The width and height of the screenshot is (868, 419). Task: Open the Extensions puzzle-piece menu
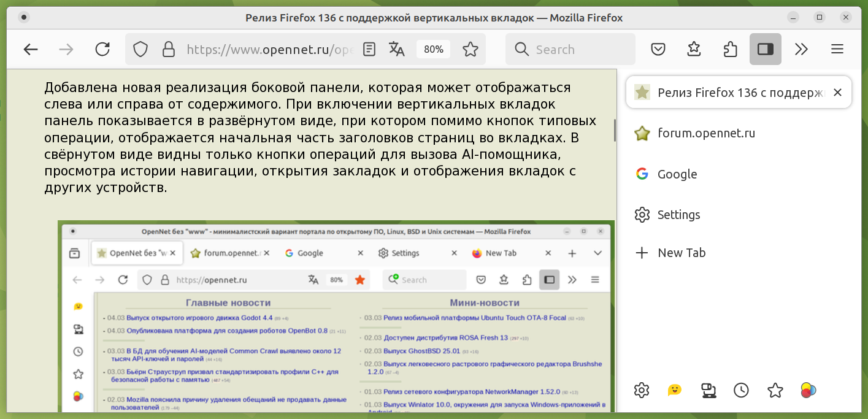pyautogui.click(x=730, y=50)
